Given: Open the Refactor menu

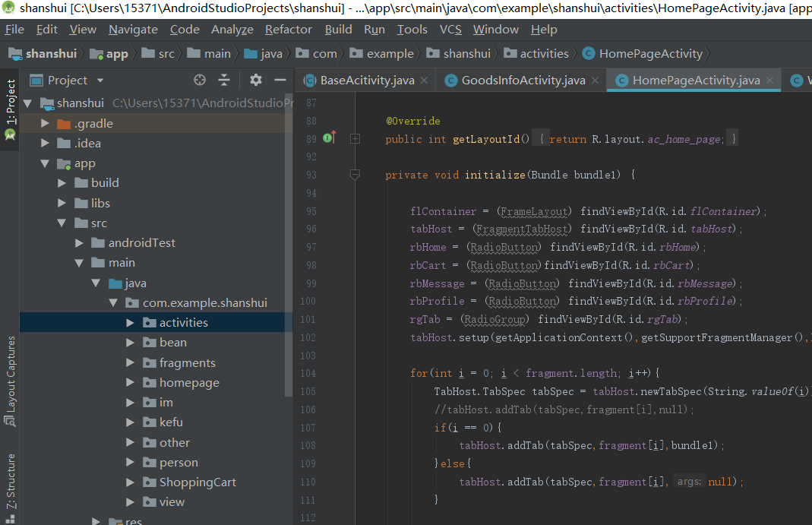Looking at the screenshot, I should 288,30.
